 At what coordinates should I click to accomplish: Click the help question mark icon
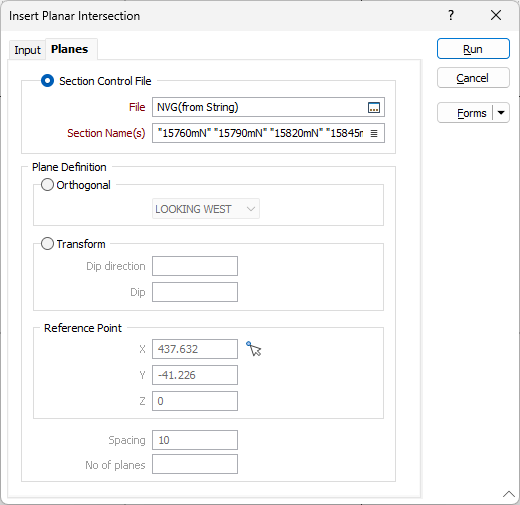451,15
